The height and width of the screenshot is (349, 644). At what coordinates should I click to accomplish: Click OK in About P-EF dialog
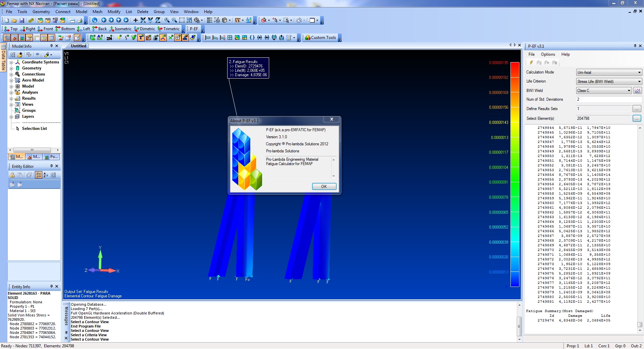[x=324, y=187]
